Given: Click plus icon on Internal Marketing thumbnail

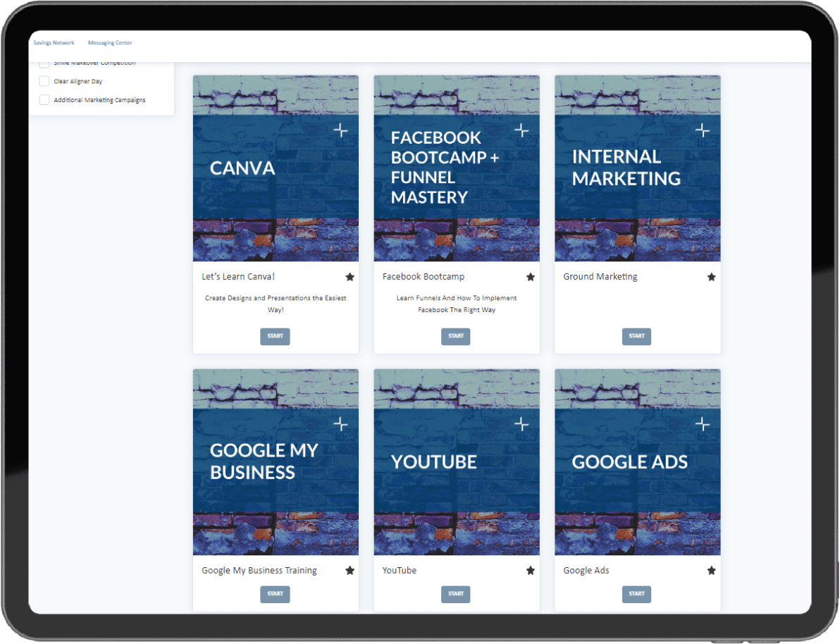Looking at the screenshot, I should click(703, 130).
